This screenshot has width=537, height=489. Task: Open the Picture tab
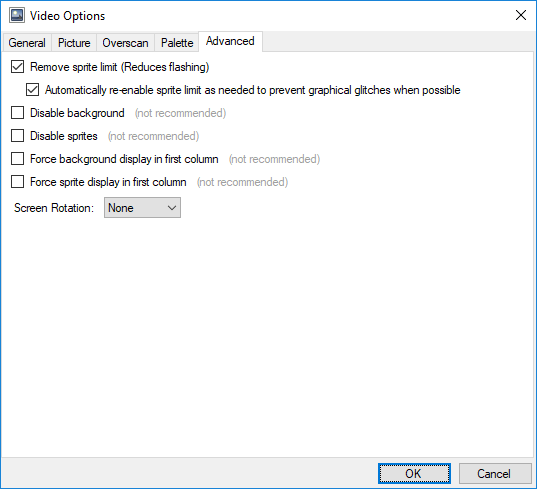click(x=74, y=43)
